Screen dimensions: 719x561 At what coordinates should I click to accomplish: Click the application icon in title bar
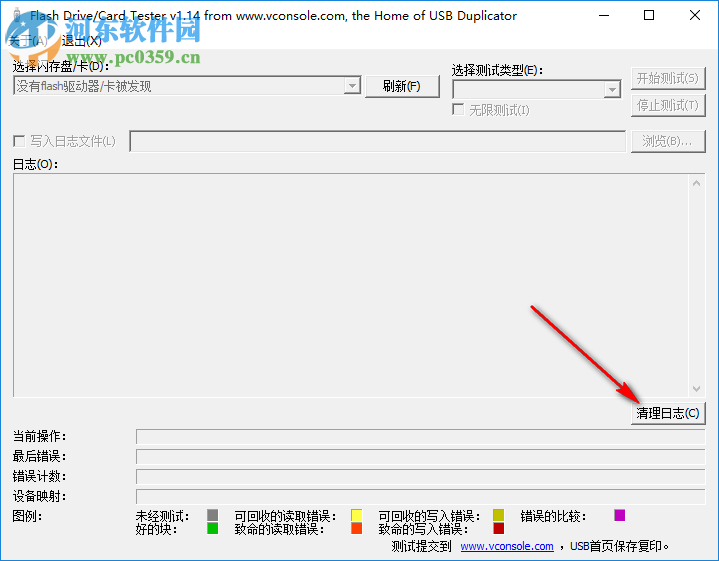pyautogui.click(x=17, y=16)
